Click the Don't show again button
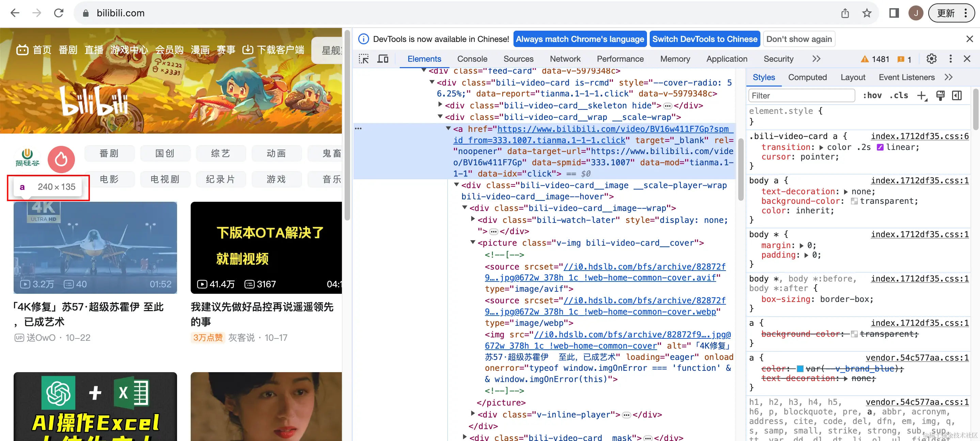 [x=799, y=39]
